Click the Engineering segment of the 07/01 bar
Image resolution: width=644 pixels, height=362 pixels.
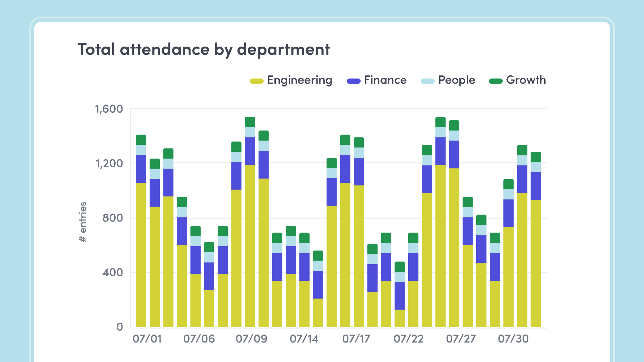pos(141,255)
